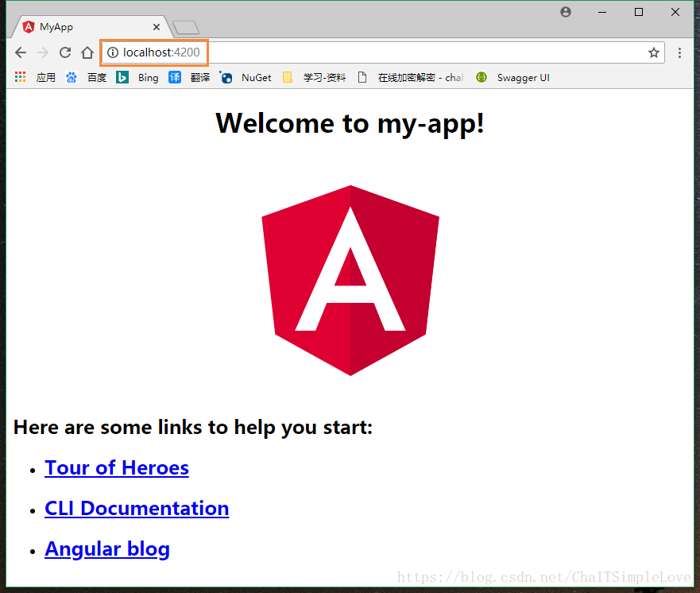Open the 百度 bookmark

click(97, 78)
